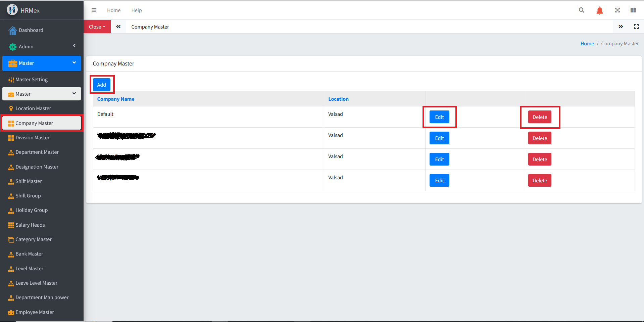Image resolution: width=644 pixels, height=322 pixels.
Task: Open Division Master in sidebar
Action: (32, 138)
